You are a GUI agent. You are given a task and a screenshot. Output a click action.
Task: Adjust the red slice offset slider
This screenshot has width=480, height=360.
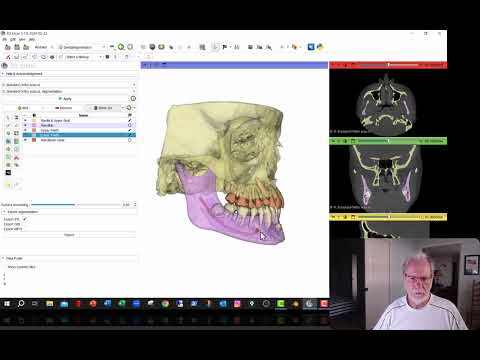coord(389,65)
